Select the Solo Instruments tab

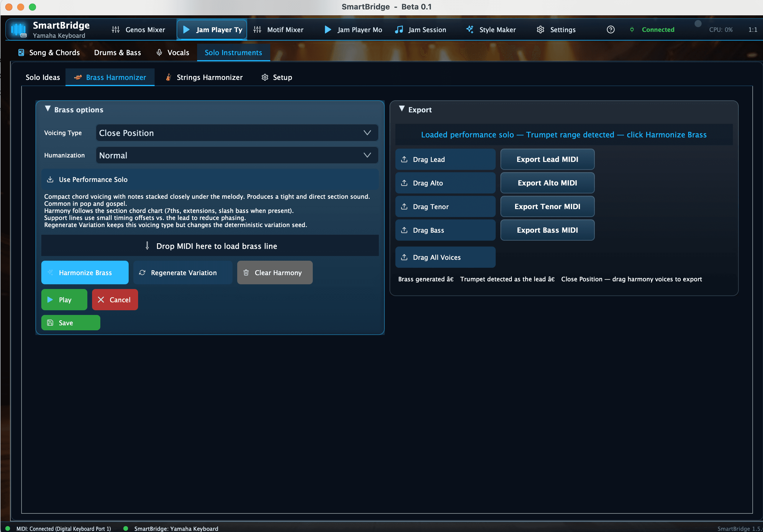tap(233, 52)
